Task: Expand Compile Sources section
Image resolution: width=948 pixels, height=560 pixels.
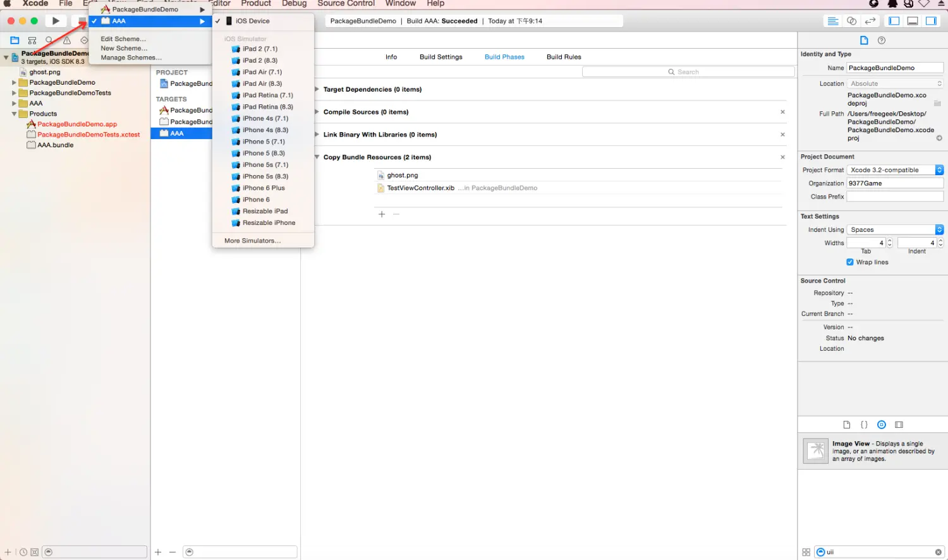Action: 317,112
